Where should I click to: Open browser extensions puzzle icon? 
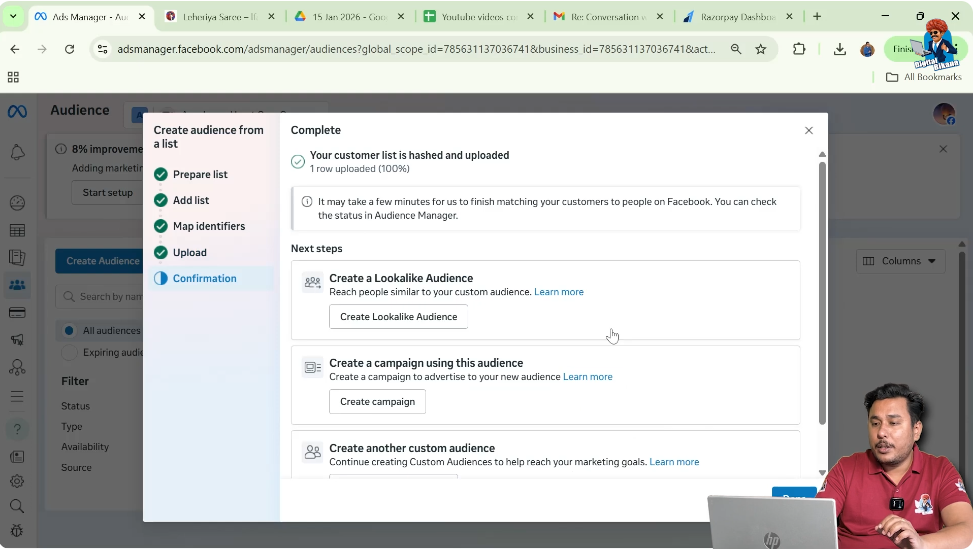[799, 49]
